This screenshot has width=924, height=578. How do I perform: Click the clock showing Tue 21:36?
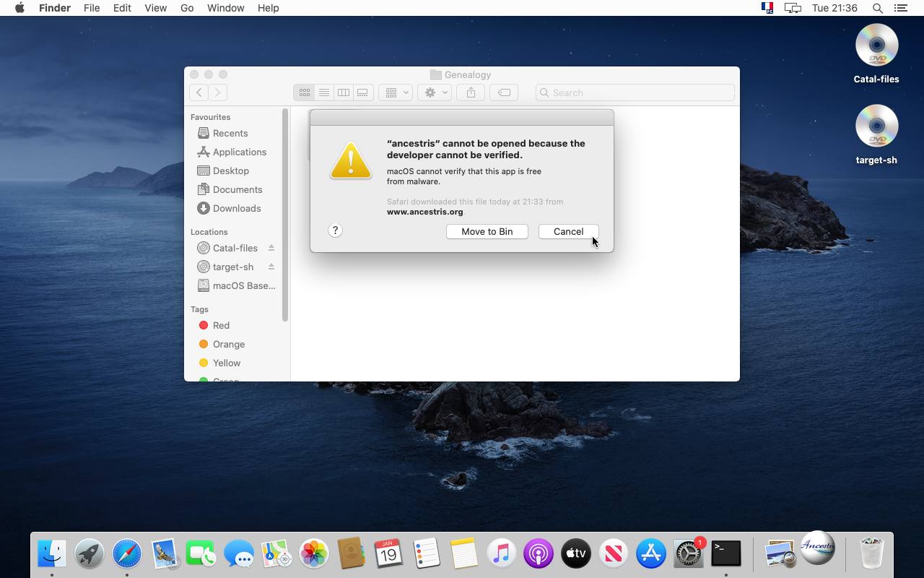coord(834,8)
